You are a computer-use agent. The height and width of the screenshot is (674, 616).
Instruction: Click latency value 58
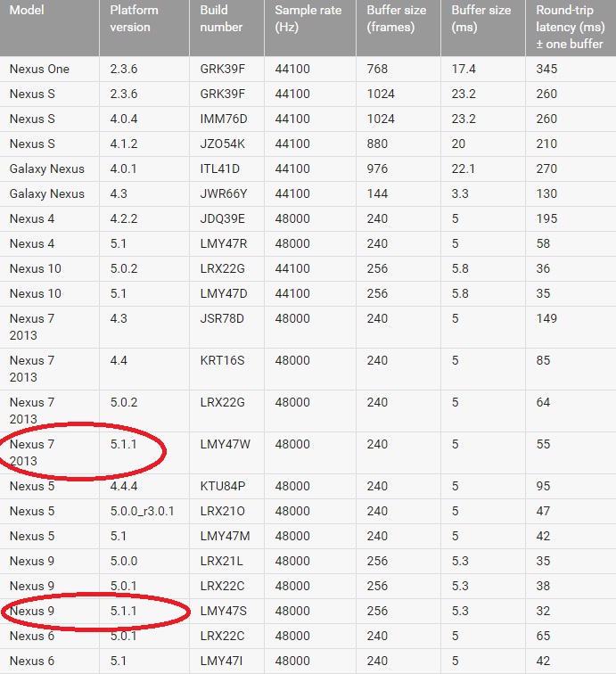pyautogui.click(x=543, y=243)
